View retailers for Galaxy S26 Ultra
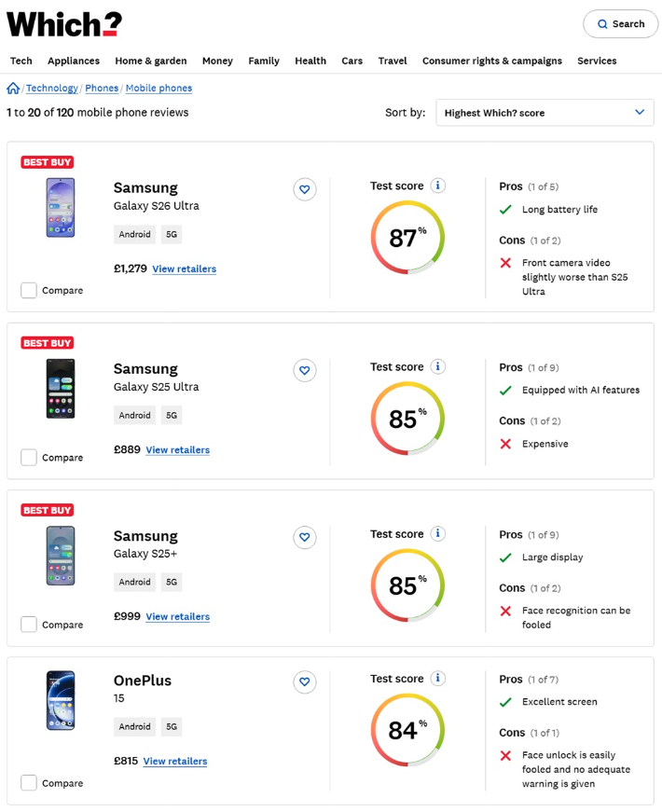Viewport: 662px width, 812px height. pyautogui.click(x=184, y=268)
